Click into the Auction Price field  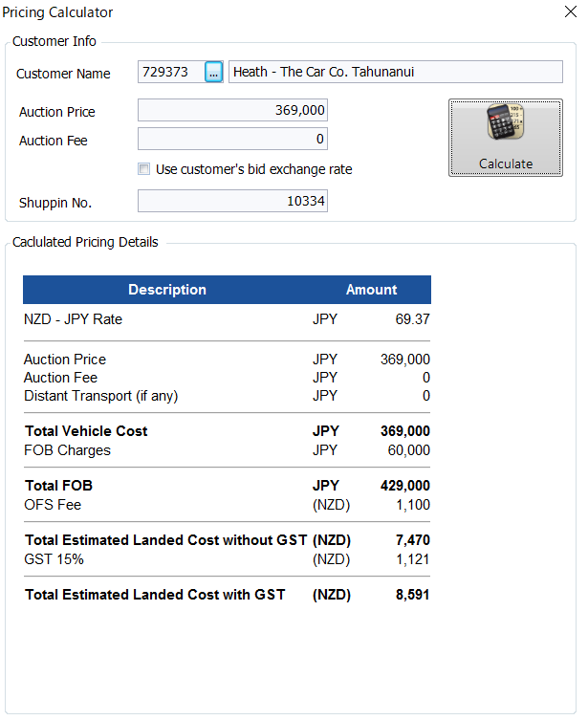[x=232, y=110]
